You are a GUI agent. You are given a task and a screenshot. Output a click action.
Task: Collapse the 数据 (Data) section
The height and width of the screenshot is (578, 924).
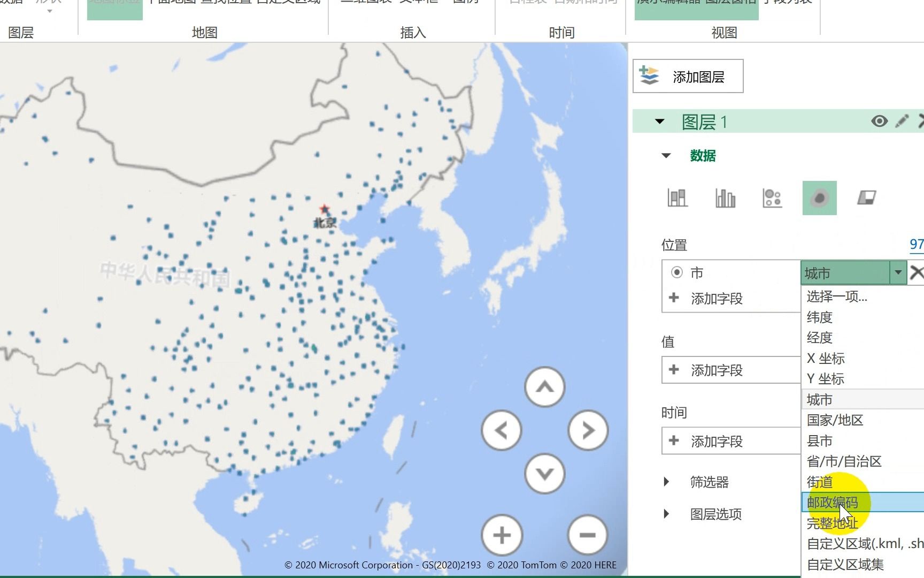pyautogui.click(x=666, y=156)
